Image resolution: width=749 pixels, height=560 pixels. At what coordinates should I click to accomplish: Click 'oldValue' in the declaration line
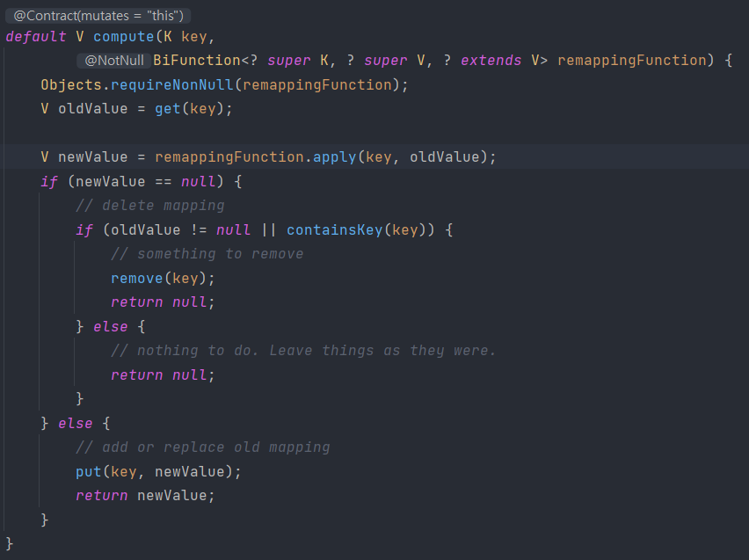[92, 109]
